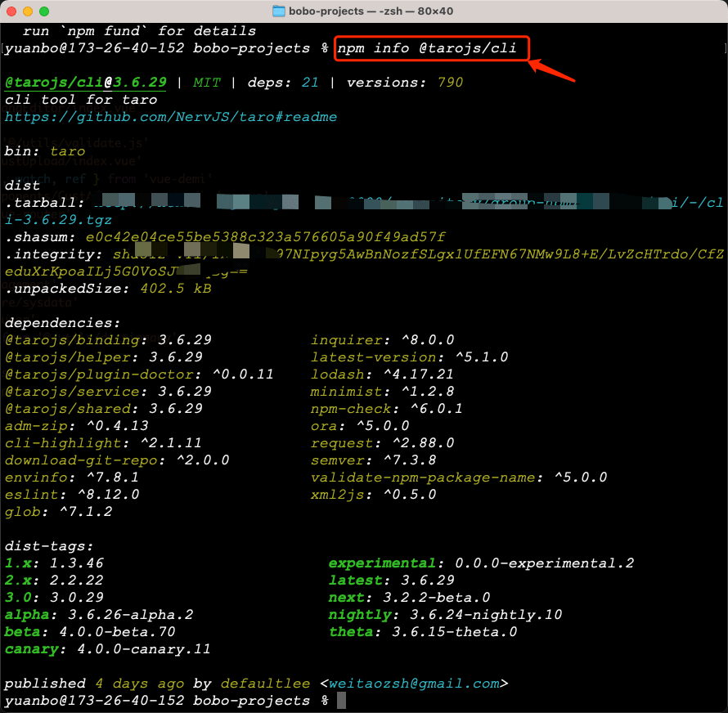Click the nightly dist-tag label
Screen dimensions: 728x713
[360, 615]
